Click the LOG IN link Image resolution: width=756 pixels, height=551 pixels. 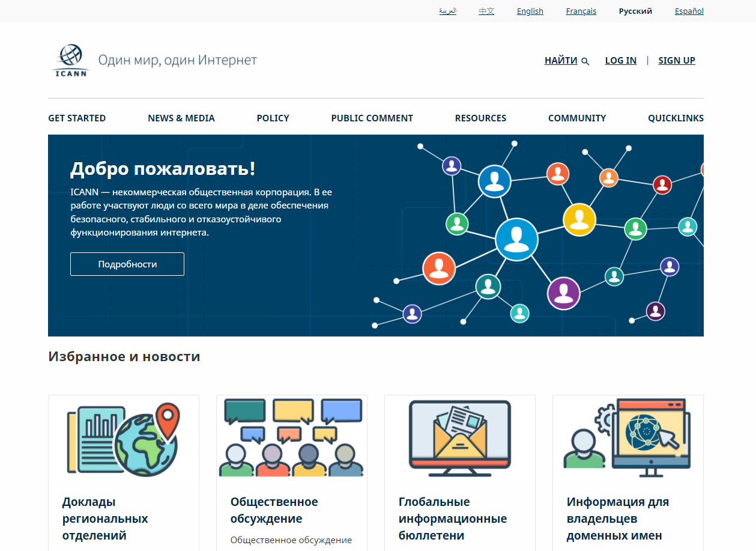620,61
